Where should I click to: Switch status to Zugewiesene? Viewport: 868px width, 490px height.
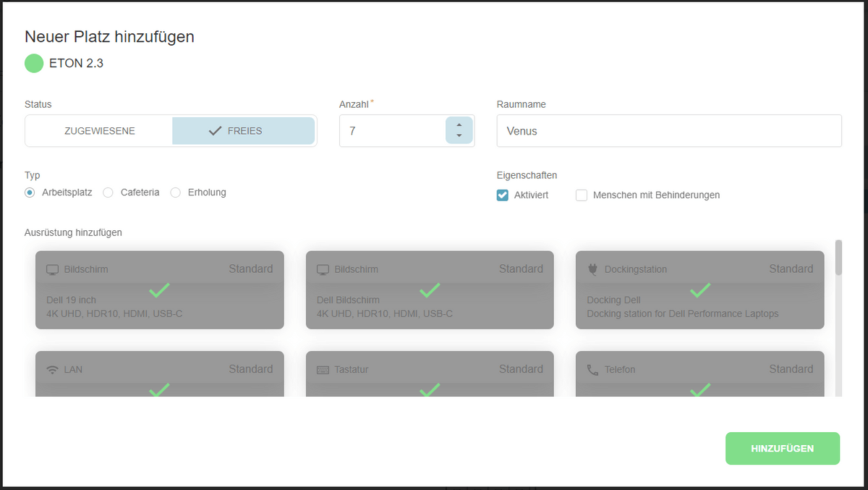coord(99,131)
